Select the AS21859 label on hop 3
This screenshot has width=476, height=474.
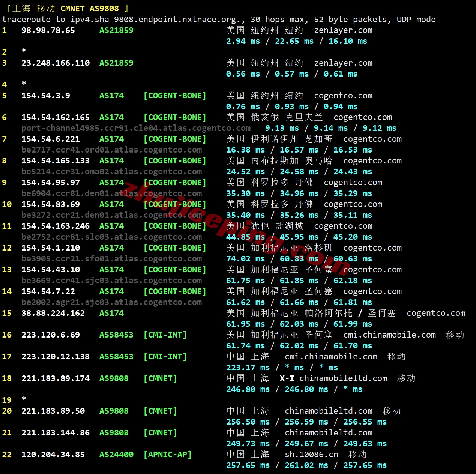[x=116, y=63]
